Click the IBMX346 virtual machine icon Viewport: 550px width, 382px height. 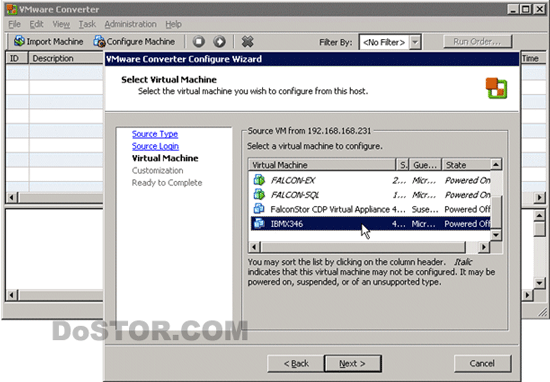pyautogui.click(x=259, y=223)
